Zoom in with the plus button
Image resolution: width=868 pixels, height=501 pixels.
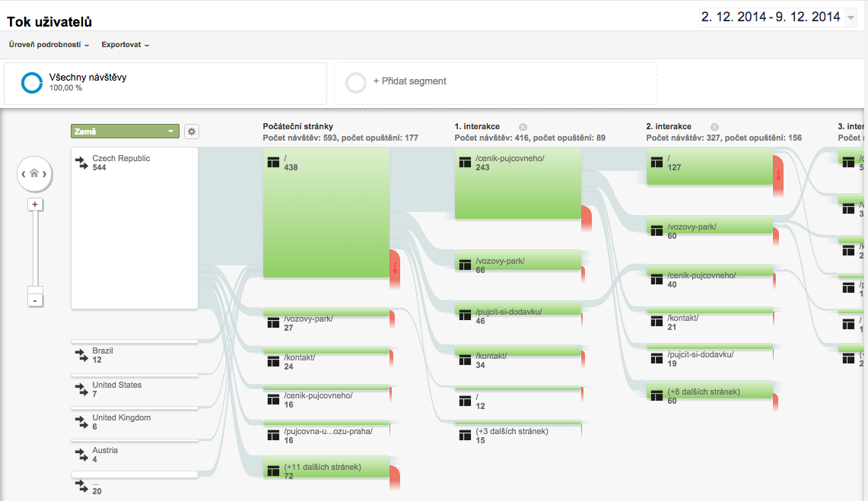point(34,205)
